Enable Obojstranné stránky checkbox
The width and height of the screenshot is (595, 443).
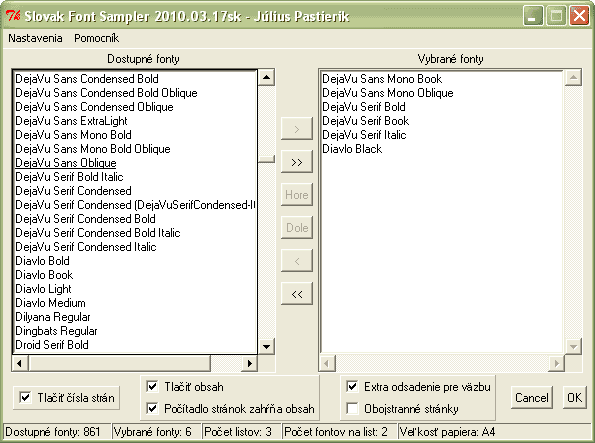[x=352, y=409]
